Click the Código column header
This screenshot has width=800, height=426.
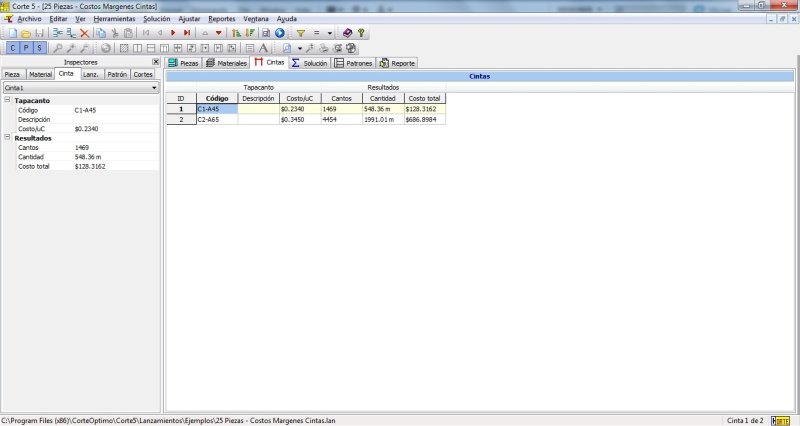pyautogui.click(x=217, y=98)
